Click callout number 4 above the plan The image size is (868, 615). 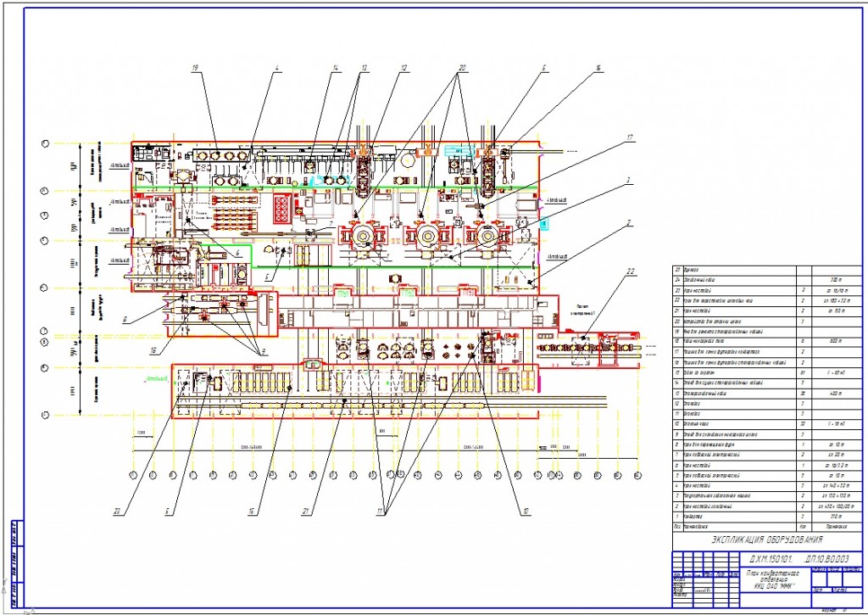(x=277, y=68)
